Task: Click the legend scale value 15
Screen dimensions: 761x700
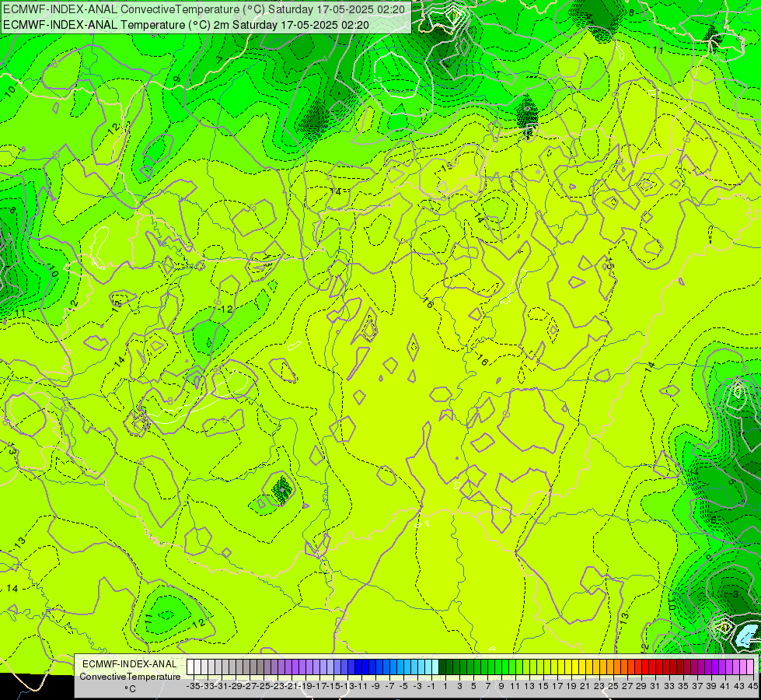Action: 543,687
